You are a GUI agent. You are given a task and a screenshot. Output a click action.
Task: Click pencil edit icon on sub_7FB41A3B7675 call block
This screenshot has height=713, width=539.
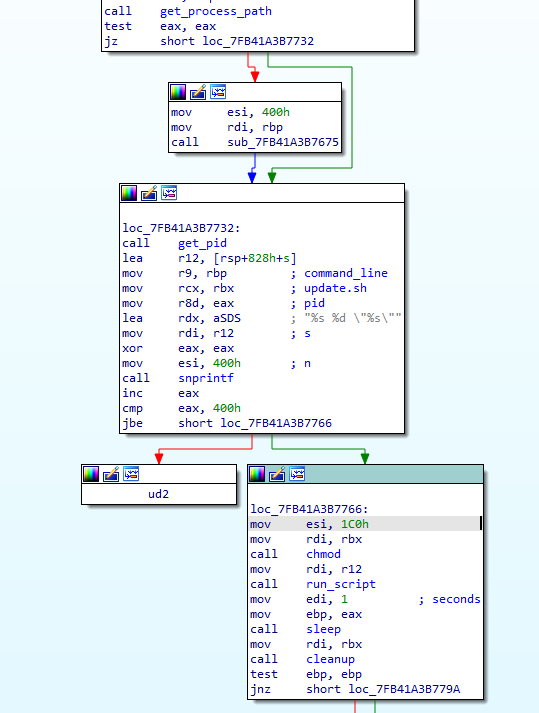[x=198, y=92]
